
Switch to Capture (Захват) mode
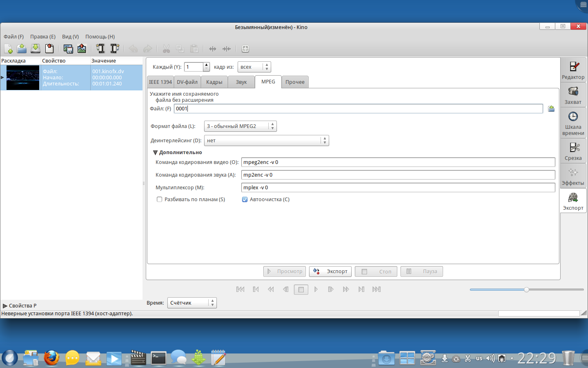click(x=573, y=95)
